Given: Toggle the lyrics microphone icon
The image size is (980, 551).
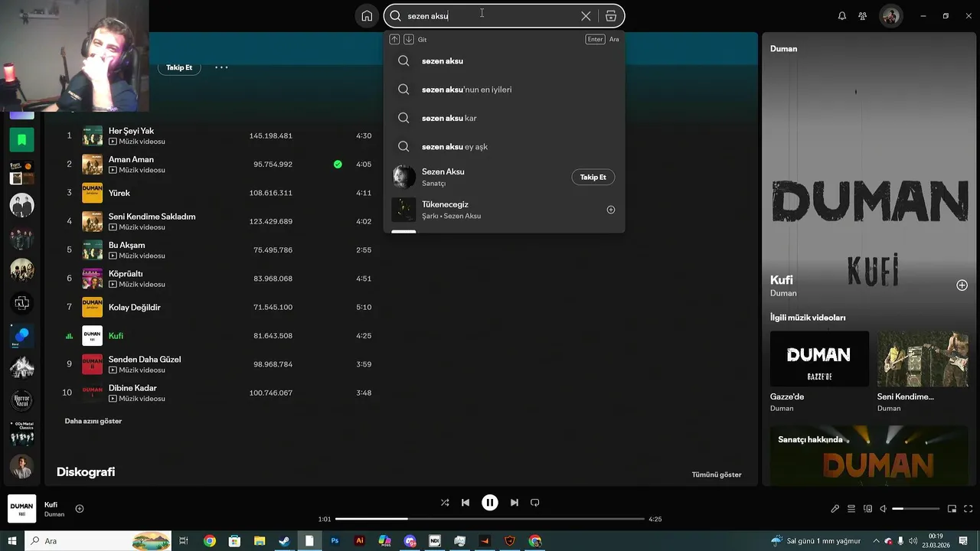Looking at the screenshot, I should pyautogui.click(x=835, y=509).
